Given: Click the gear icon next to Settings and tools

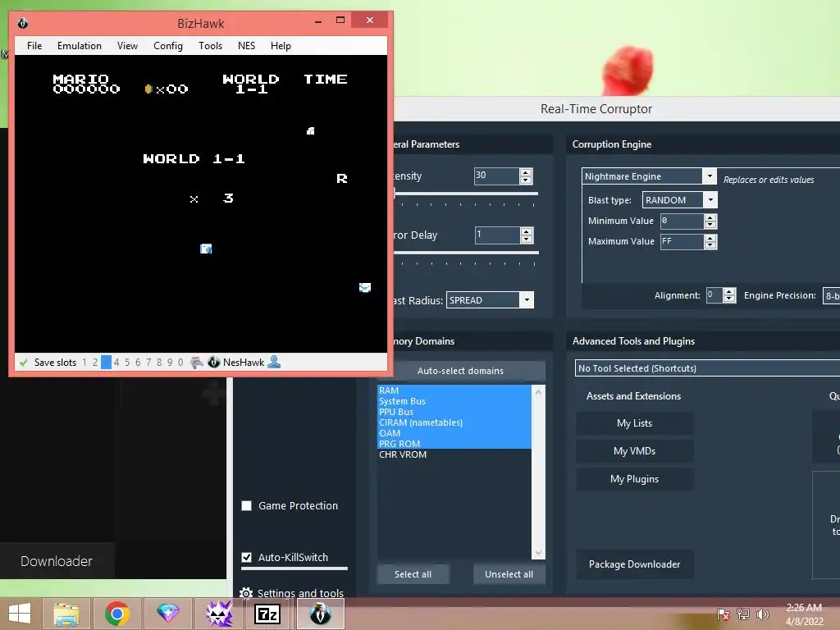Looking at the screenshot, I should point(246,593).
